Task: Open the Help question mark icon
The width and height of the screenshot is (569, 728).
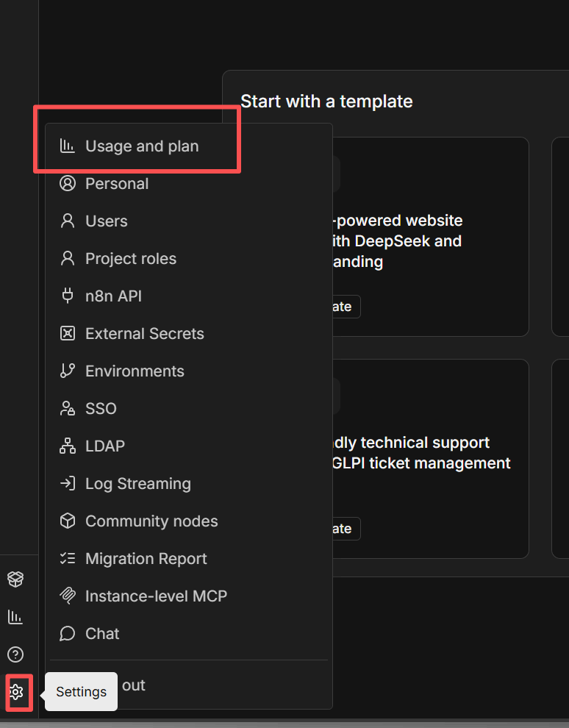Action: tap(15, 654)
